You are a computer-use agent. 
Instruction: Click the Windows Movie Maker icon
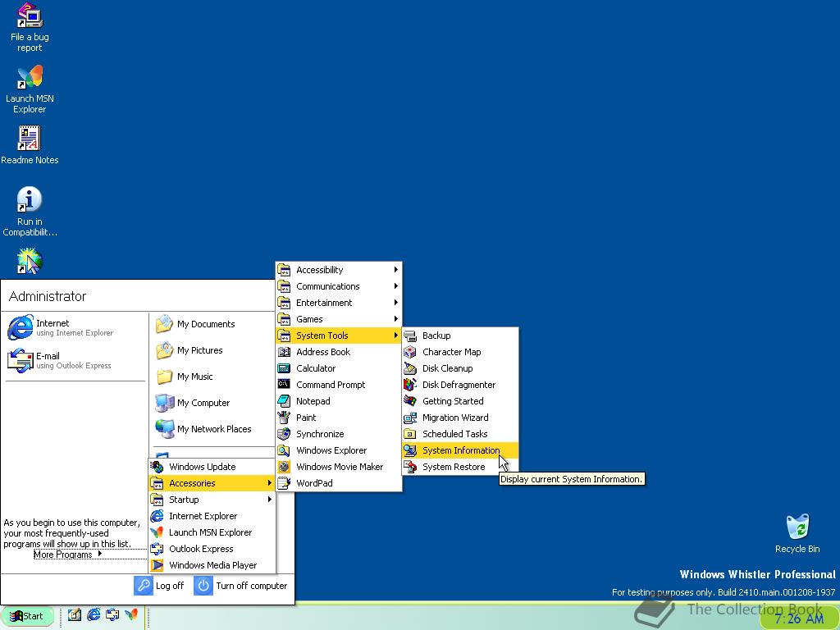[x=284, y=467]
